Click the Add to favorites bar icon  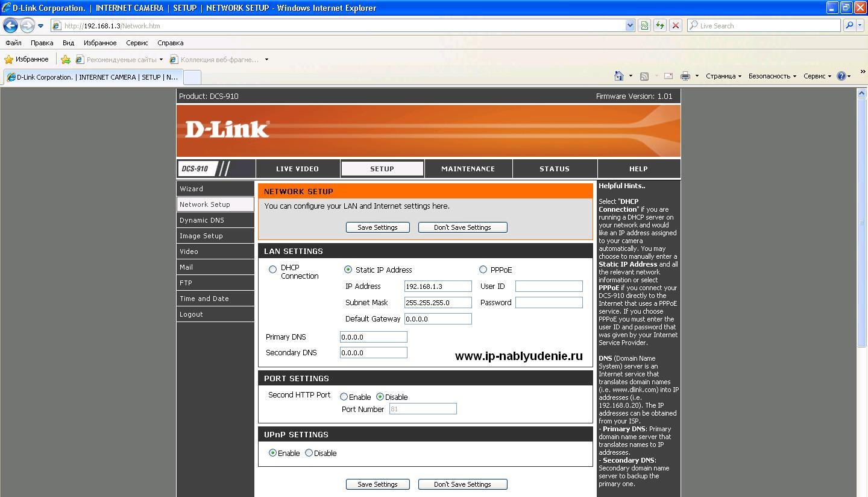tap(66, 59)
